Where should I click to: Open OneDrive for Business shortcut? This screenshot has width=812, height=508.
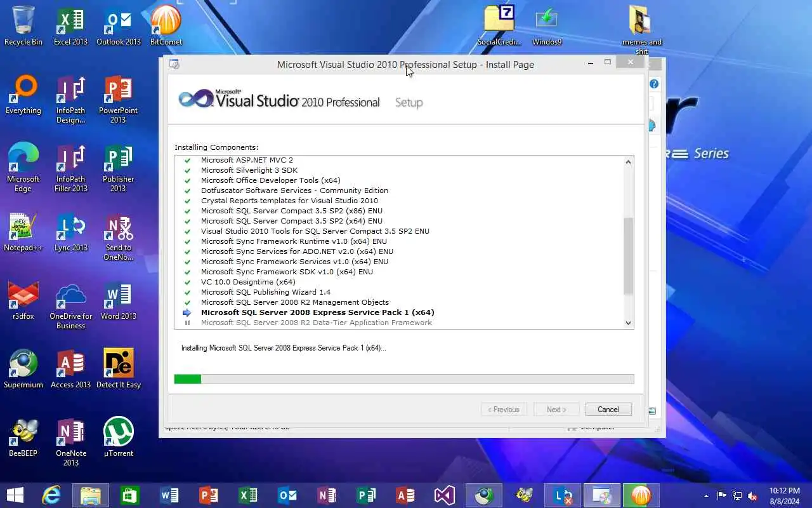70,305
